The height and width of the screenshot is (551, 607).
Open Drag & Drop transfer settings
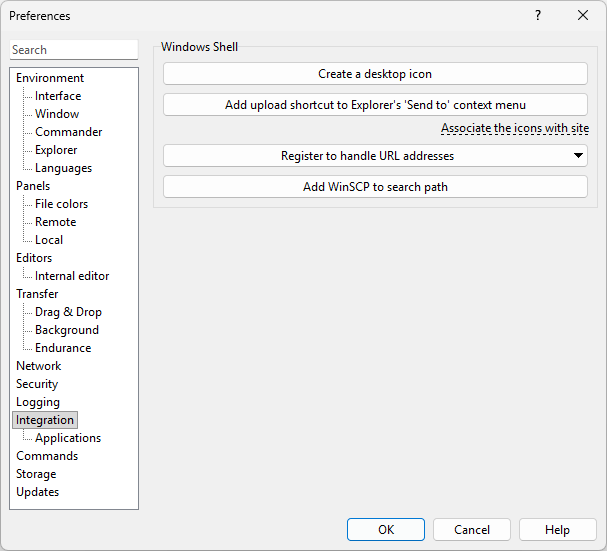pos(68,312)
